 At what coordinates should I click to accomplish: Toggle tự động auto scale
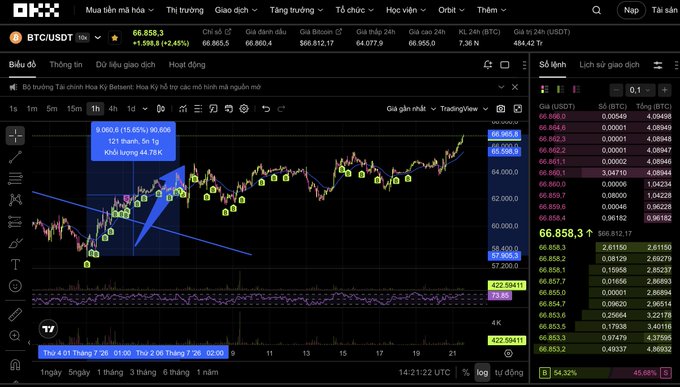coord(509,372)
